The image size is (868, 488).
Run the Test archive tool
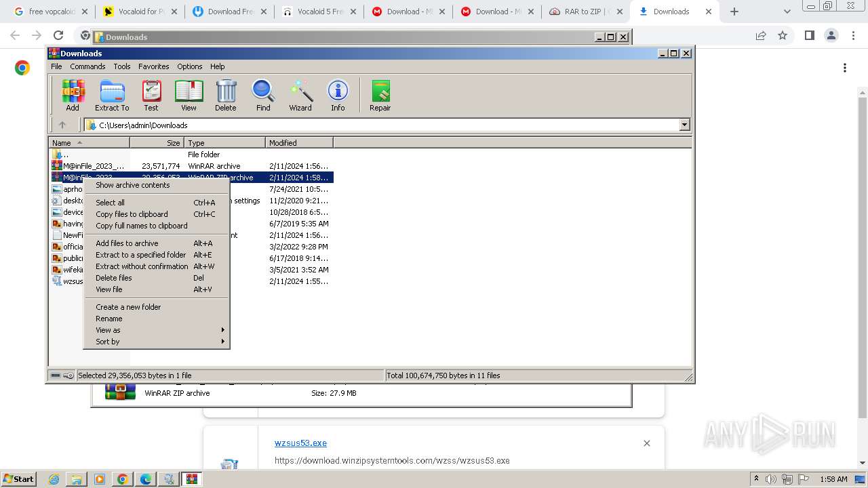(151, 95)
